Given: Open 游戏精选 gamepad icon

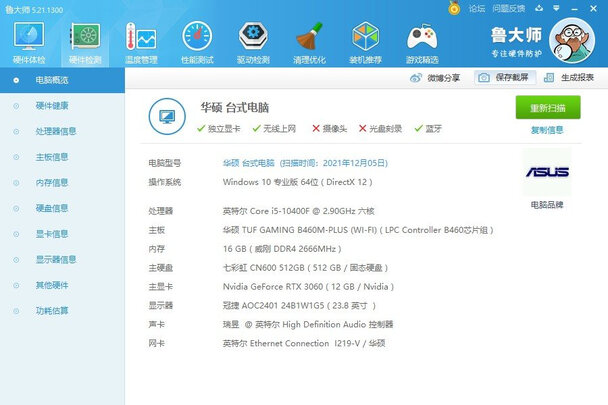Looking at the screenshot, I should click(422, 41).
